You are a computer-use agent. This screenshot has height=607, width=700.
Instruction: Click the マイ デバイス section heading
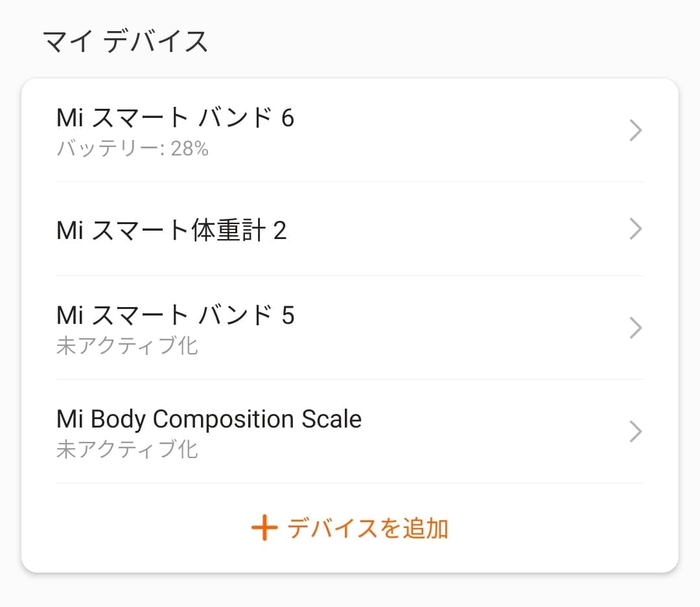point(125,42)
